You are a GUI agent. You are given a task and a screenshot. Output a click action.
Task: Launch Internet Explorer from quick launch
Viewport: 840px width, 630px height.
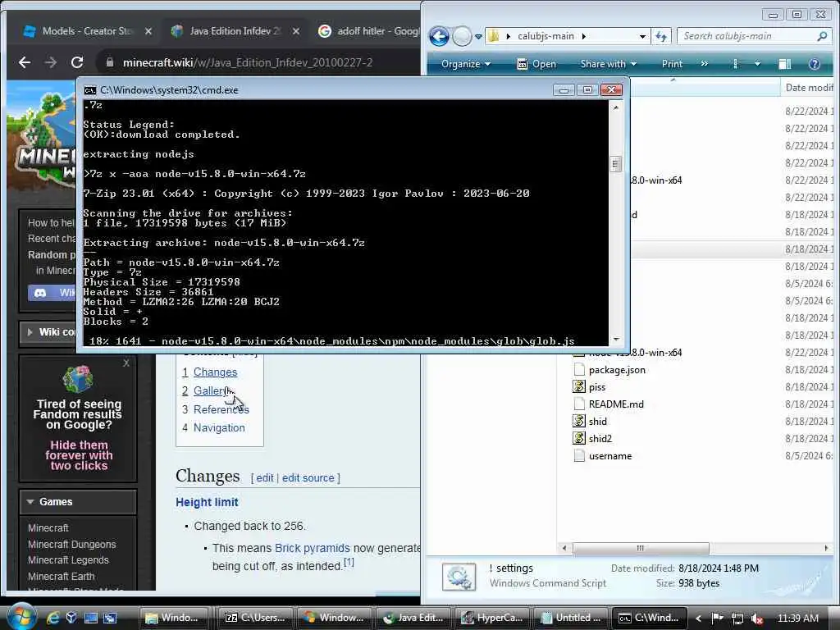pos(52,618)
